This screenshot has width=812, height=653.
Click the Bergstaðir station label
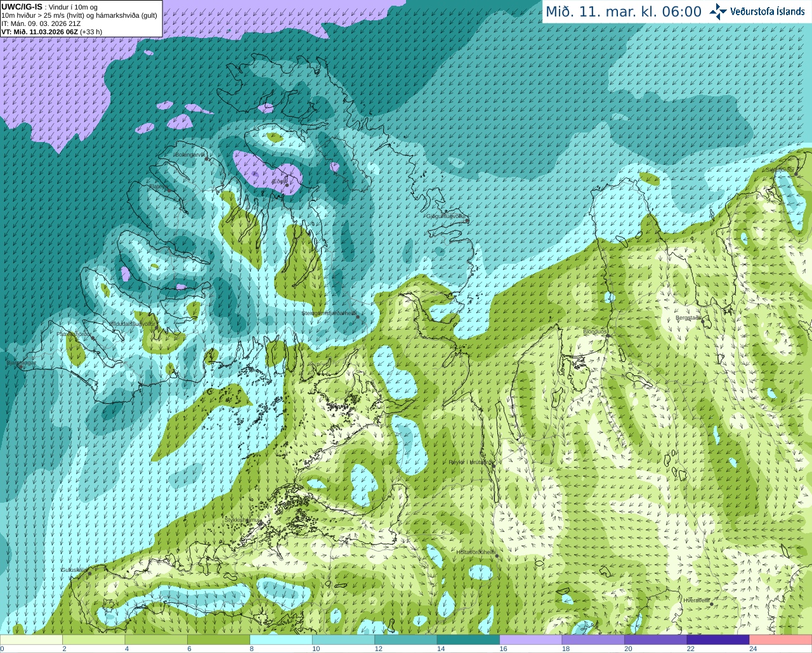pyautogui.click(x=688, y=318)
